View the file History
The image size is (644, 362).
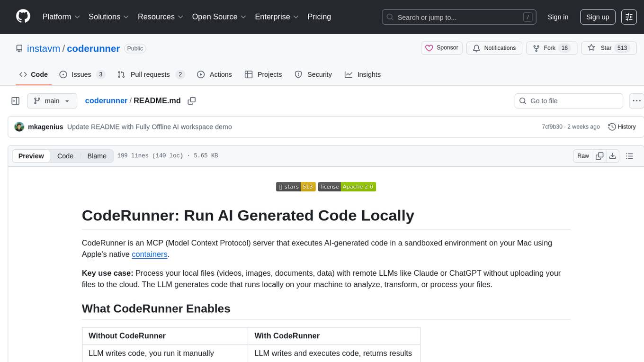point(622,127)
